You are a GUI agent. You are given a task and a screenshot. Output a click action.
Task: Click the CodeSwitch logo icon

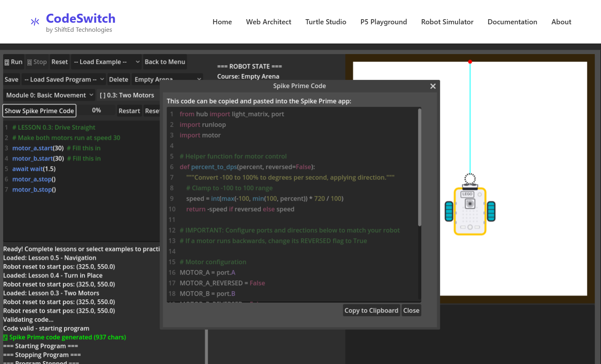point(35,22)
